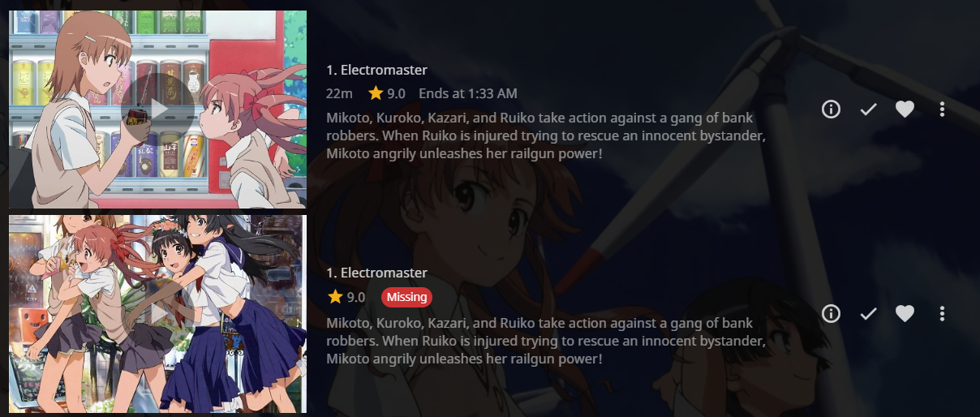Show info for the Missing Electromaster episode
This screenshot has width=980, height=417.
(831, 313)
